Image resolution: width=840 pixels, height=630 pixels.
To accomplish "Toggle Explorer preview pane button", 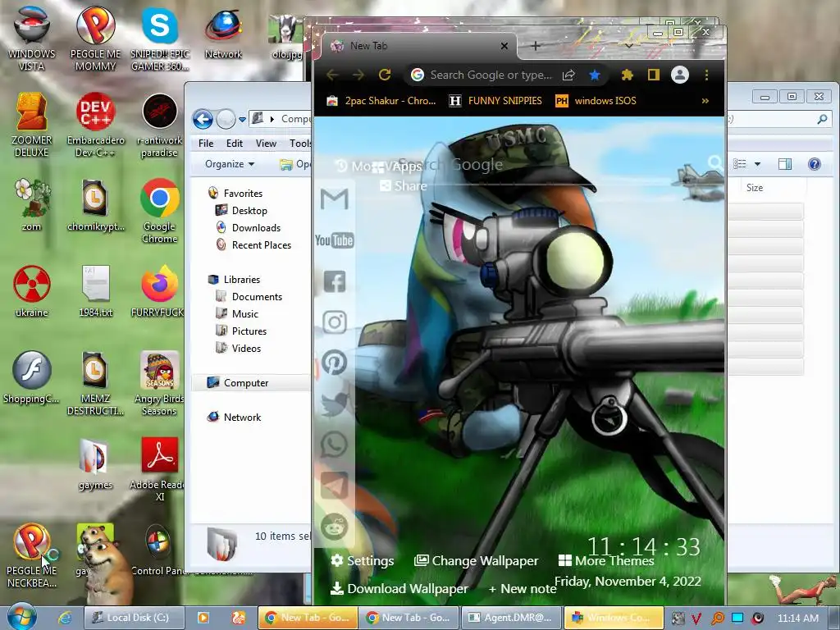I will 785,164.
